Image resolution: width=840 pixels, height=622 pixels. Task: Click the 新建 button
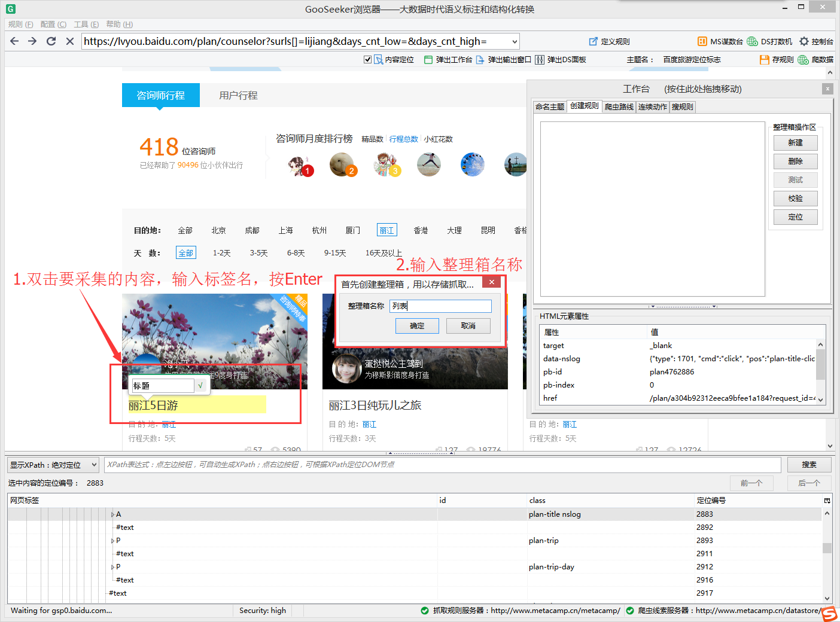pos(795,143)
